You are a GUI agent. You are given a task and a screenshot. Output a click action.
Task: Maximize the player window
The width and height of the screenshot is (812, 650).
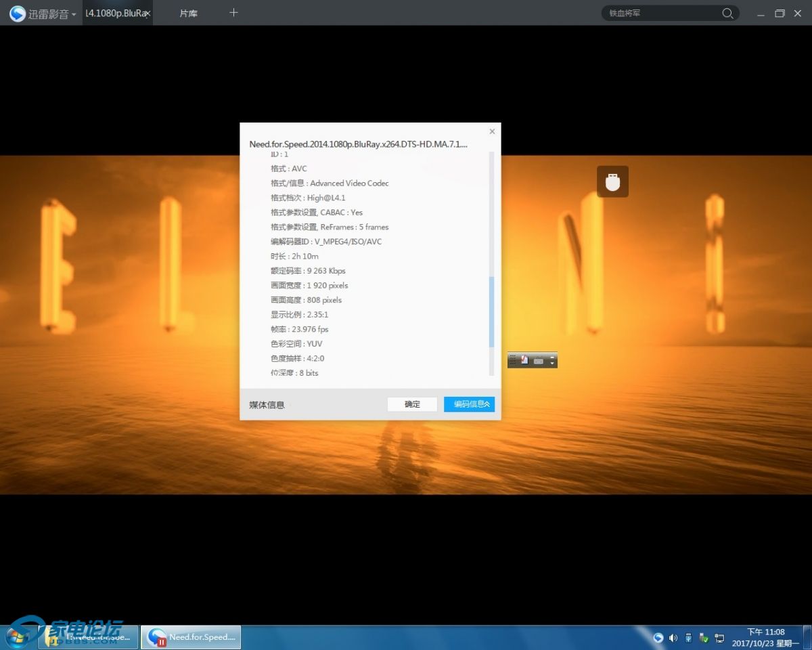pyautogui.click(x=780, y=14)
